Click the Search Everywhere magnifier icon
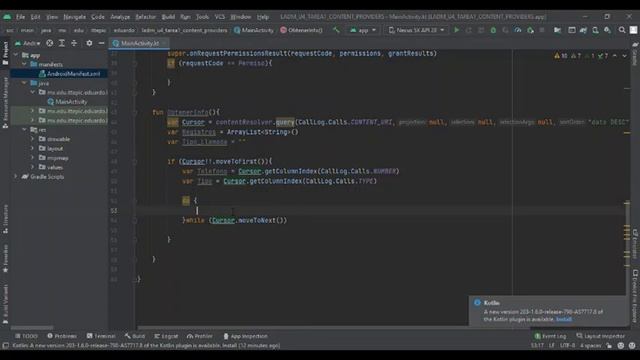Screen dimensions: 640x360 pyautogui.click(x=622, y=30)
